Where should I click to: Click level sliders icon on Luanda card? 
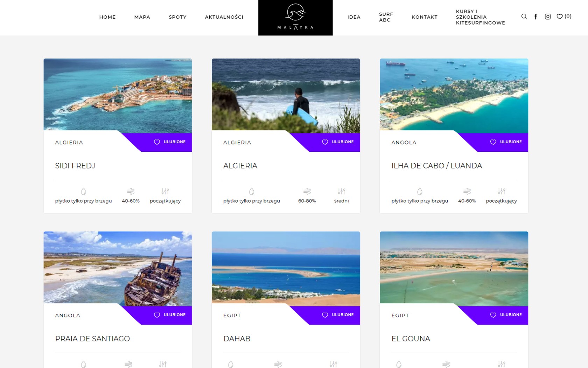(x=502, y=191)
